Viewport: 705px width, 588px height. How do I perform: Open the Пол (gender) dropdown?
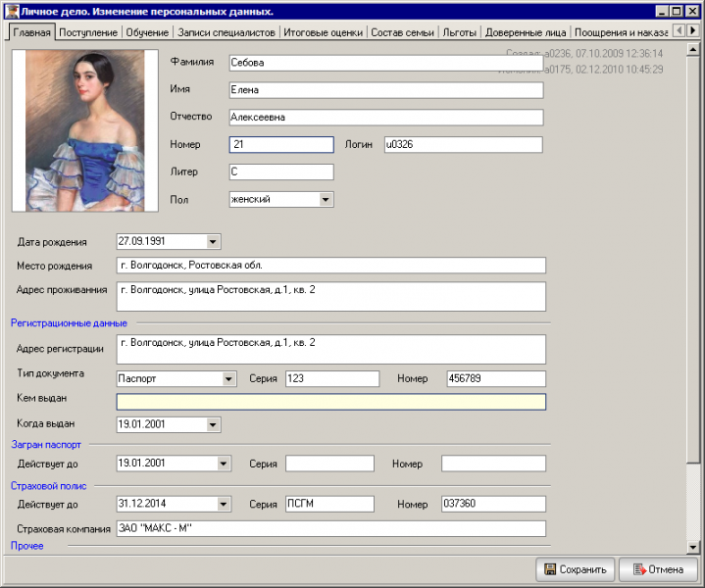click(x=326, y=200)
